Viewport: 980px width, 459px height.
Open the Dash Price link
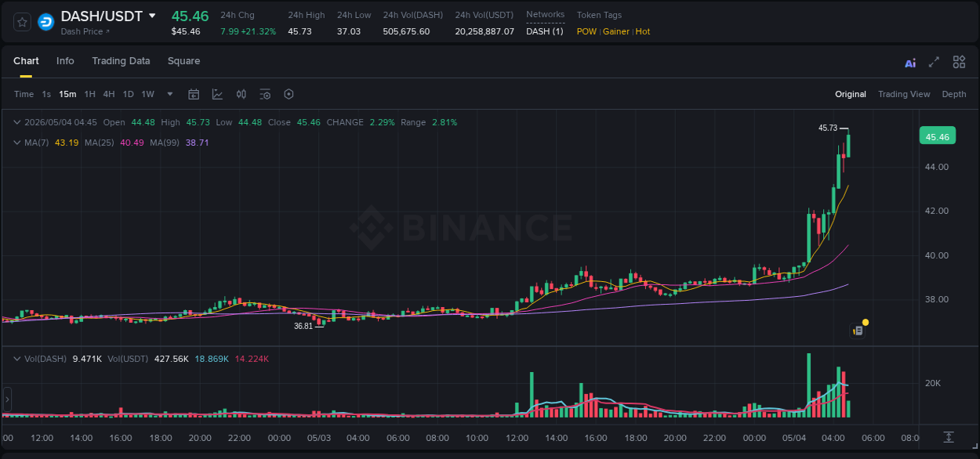pos(85,31)
